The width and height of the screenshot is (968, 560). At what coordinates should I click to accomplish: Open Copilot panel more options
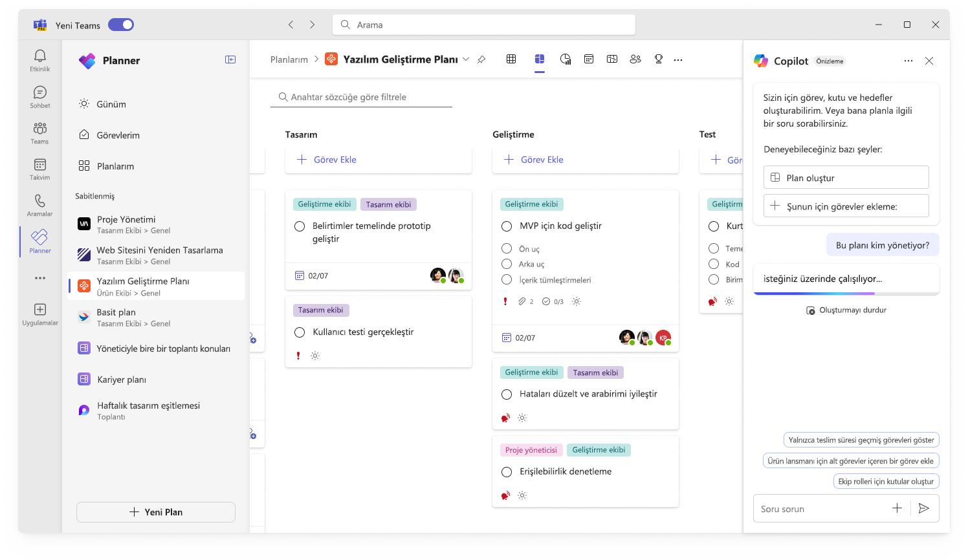coord(908,61)
